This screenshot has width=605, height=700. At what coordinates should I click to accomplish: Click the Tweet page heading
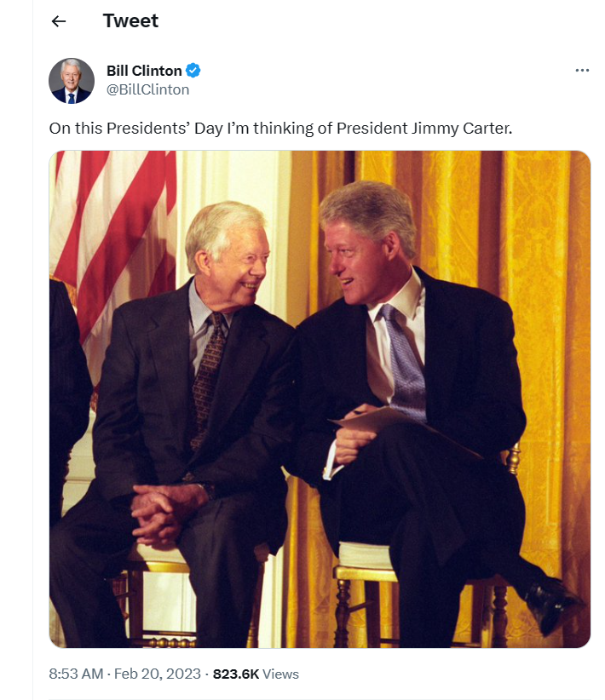pyautogui.click(x=130, y=21)
